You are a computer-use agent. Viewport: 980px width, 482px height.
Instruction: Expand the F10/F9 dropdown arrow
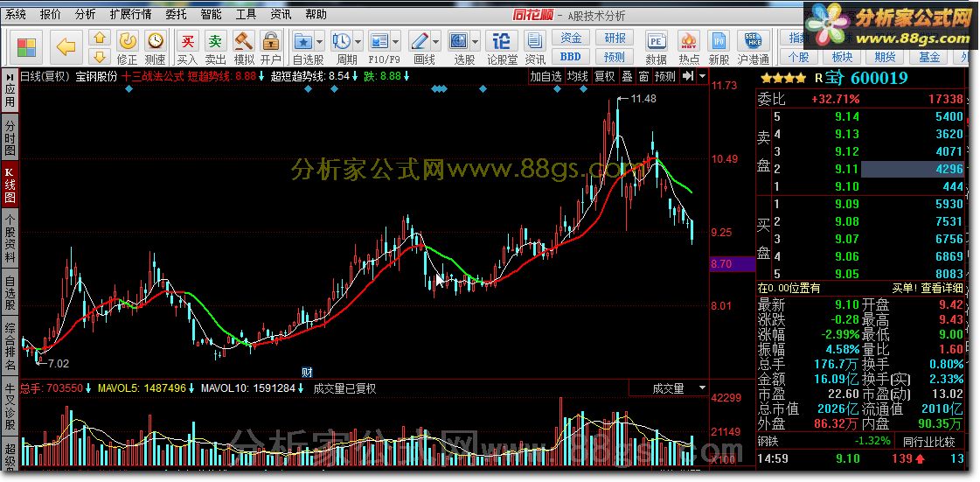(x=396, y=43)
